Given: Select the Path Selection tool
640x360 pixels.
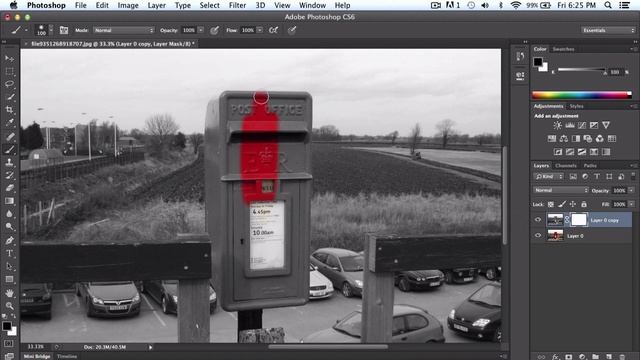Looking at the screenshot, I should [9, 266].
